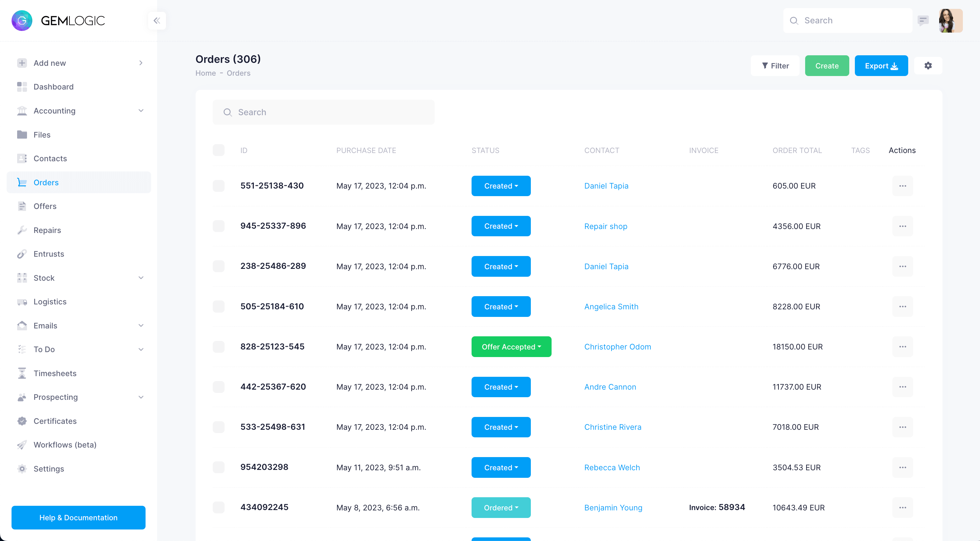Image resolution: width=980 pixels, height=541 pixels.
Task: Open actions menu for order 954203298
Action: (x=902, y=467)
